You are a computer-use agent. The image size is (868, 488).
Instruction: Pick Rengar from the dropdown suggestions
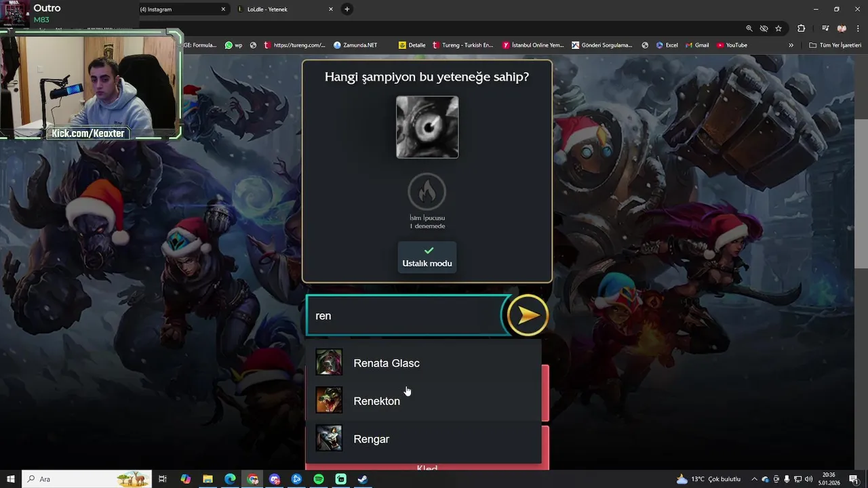pos(424,439)
